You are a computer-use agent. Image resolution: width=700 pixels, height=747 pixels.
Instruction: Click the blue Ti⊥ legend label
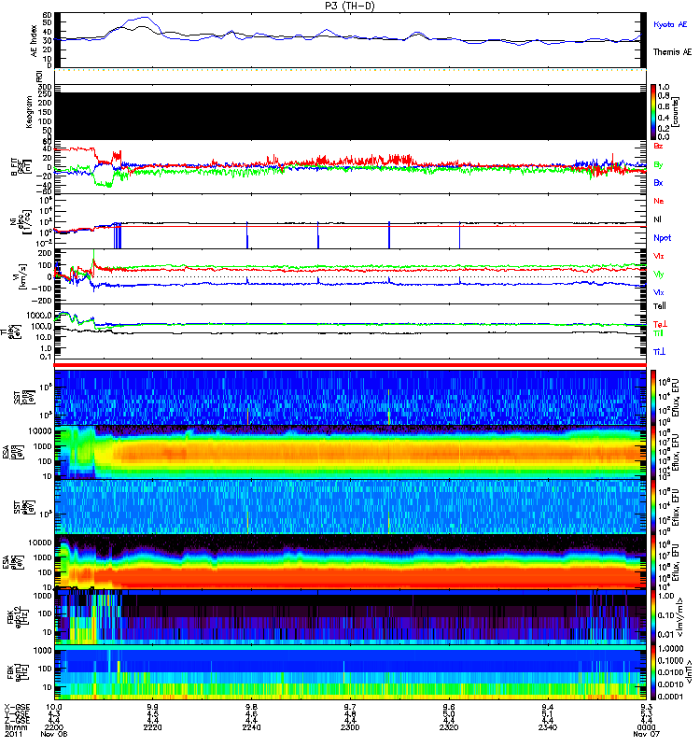659,352
